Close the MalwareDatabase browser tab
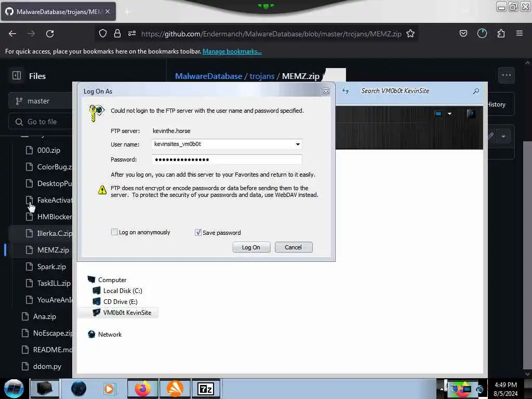This screenshot has height=399, width=532. (x=107, y=11)
